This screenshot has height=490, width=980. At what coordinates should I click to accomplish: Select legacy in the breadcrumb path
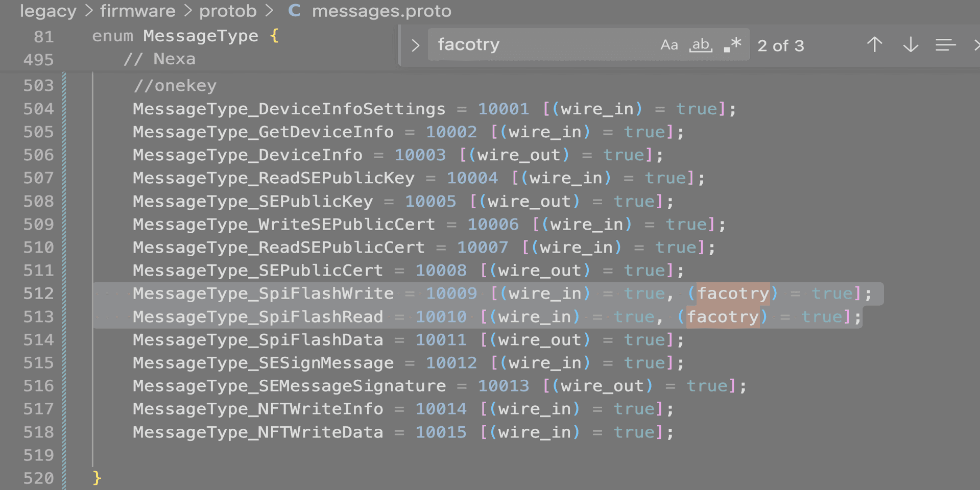point(47,11)
